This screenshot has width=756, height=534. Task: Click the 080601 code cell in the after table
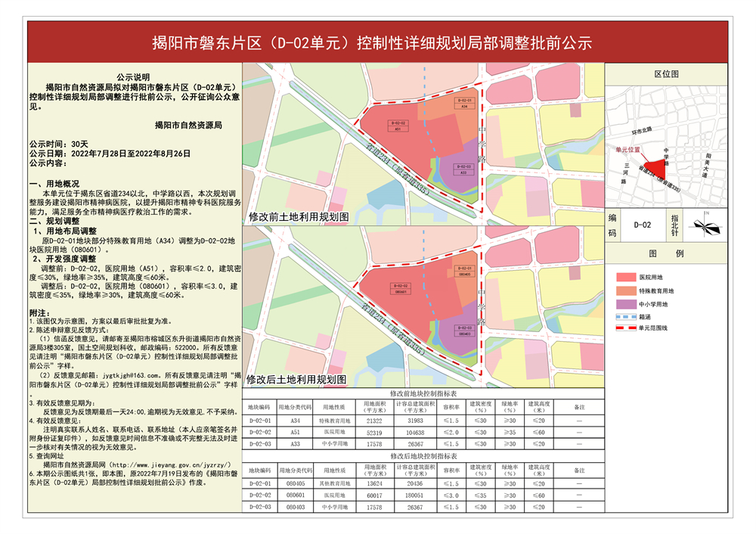point(296,495)
